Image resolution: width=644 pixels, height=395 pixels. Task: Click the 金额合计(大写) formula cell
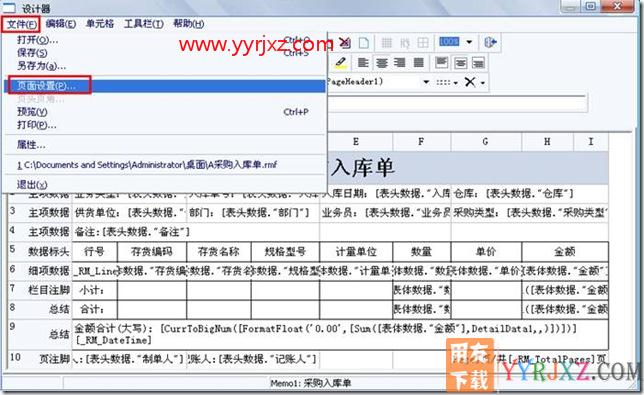click(340, 334)
